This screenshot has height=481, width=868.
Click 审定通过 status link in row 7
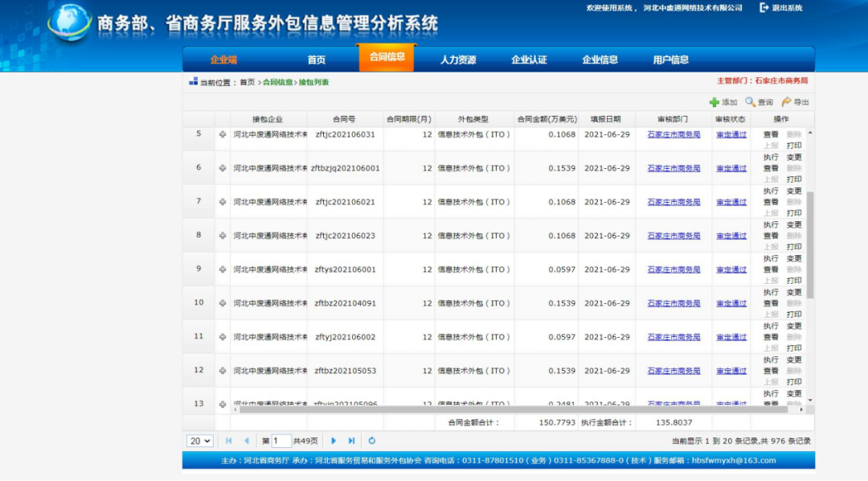tap(731, 202)
